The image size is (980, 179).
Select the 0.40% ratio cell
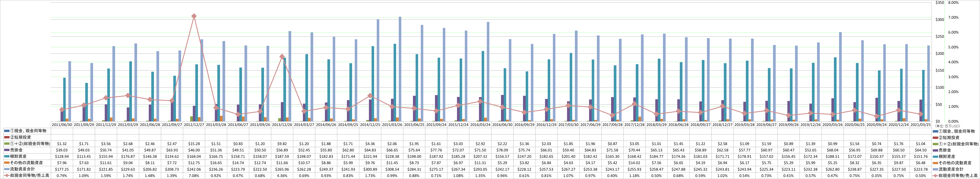(612, 175)
